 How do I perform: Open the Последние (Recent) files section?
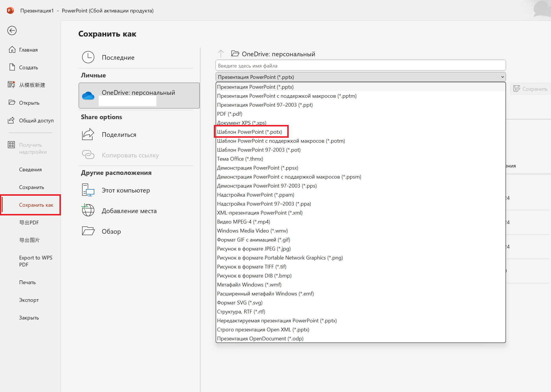(x=118, y=57)
